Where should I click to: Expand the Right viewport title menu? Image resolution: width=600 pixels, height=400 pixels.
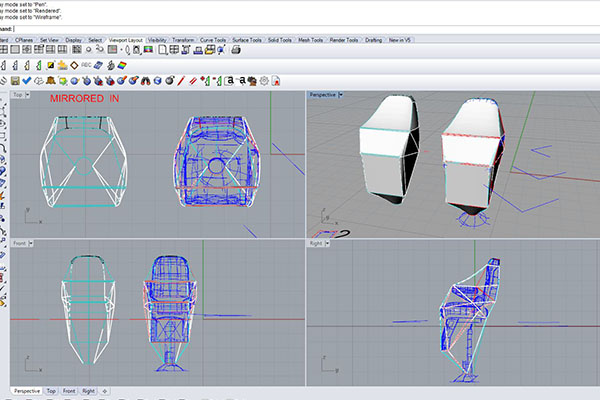tap(328, 243)
